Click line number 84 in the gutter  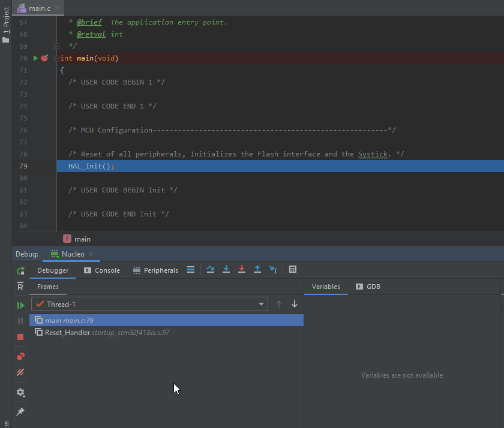23,226
